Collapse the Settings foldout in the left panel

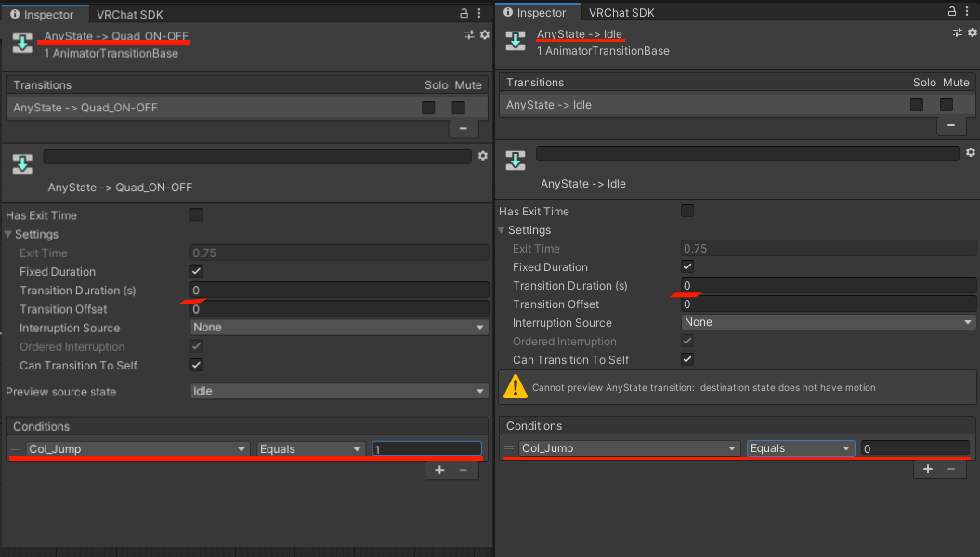coord(10,235)
